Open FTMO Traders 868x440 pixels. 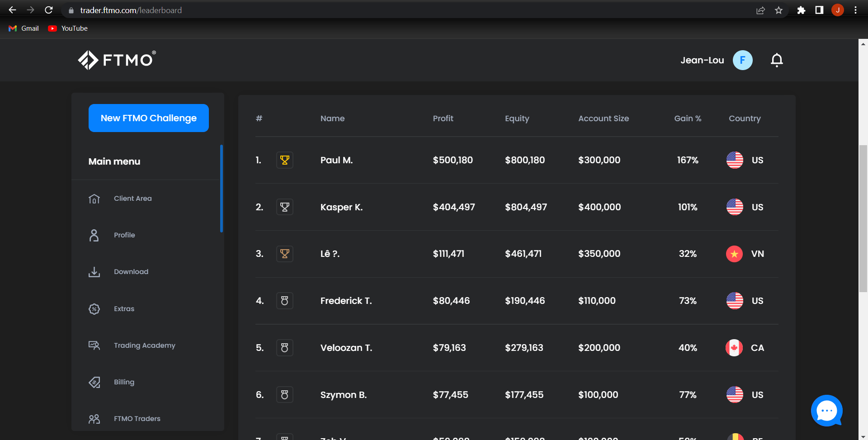tap(137, 418)
